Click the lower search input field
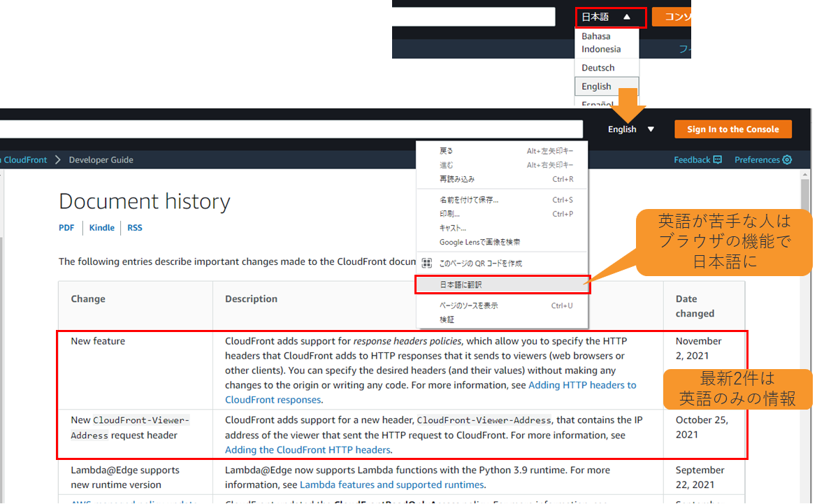 [291, 129]
